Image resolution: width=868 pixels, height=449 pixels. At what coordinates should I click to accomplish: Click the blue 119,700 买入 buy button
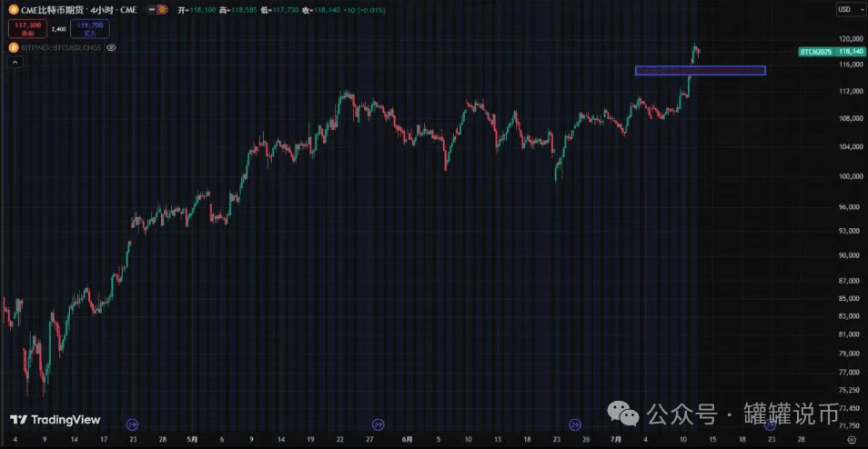point(90,29)
